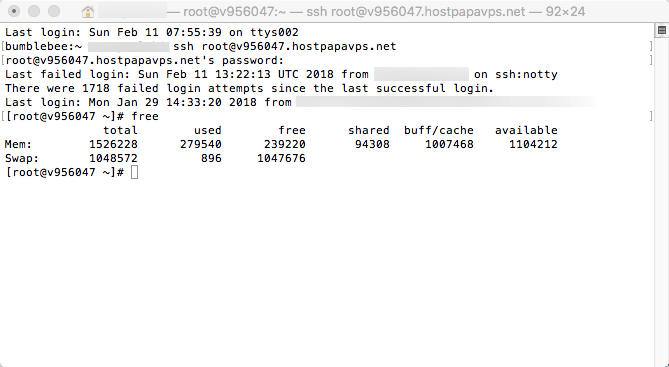Click the hostname in the ssh command line

click(x=299, y=46)
